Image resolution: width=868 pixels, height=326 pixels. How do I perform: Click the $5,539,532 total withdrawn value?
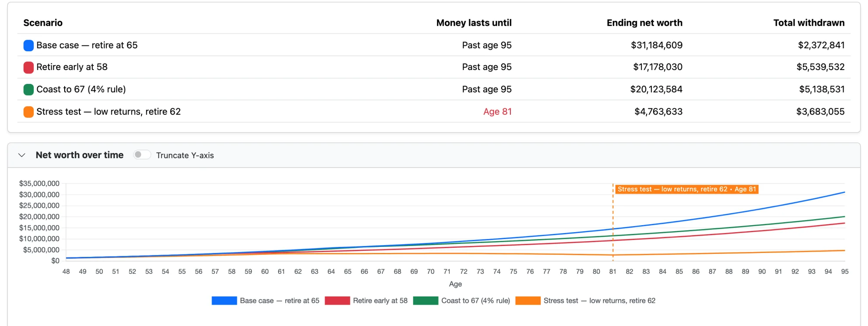[x=821, y=67]
